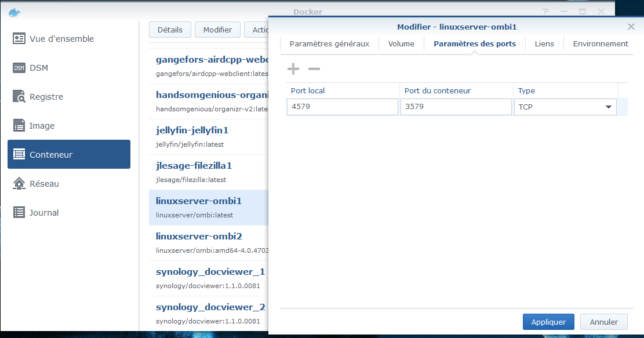Screen dimensions: 644x338
Task: Open the TCP type dropdown
Action: pos(565,107)
